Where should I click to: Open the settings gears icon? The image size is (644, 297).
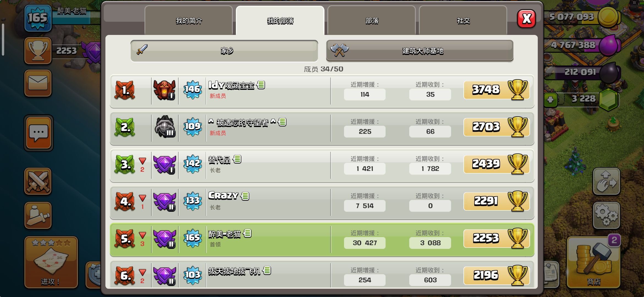(606, 216)
